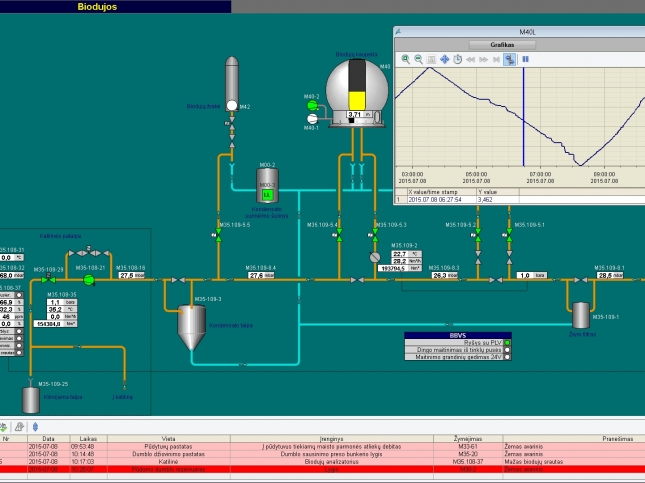Select the red M00-2 active alarm row
This screenshot has height=483, width=645.
pos(322,469)
